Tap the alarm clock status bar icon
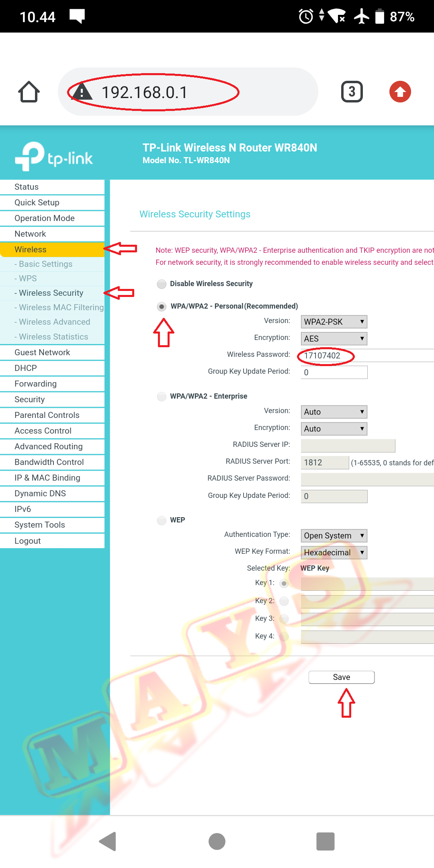The height and width of the screenshot is (868, 434). pyautogui.click(x=306, y=16)
